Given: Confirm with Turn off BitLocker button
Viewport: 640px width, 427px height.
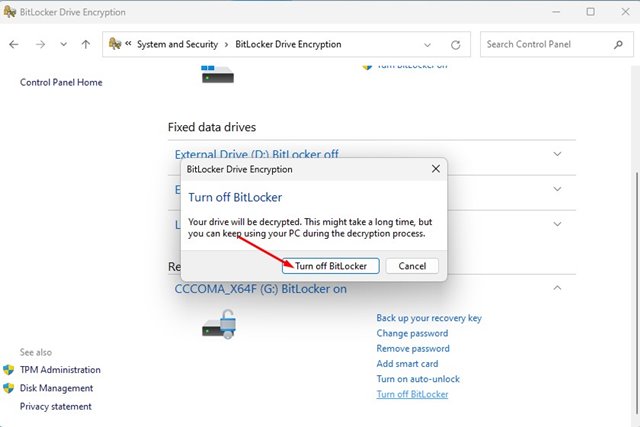Looking at the screenshot, I should click(x=330, y=266).
